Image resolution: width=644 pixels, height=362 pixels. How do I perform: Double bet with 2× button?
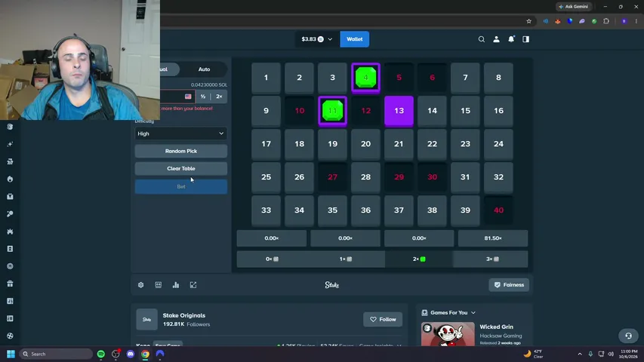click(219, 97)
